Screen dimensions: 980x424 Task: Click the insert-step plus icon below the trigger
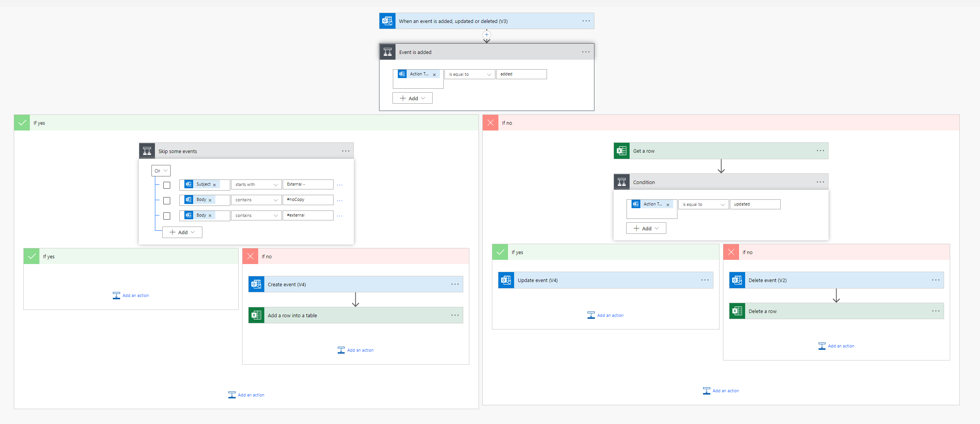487,35
